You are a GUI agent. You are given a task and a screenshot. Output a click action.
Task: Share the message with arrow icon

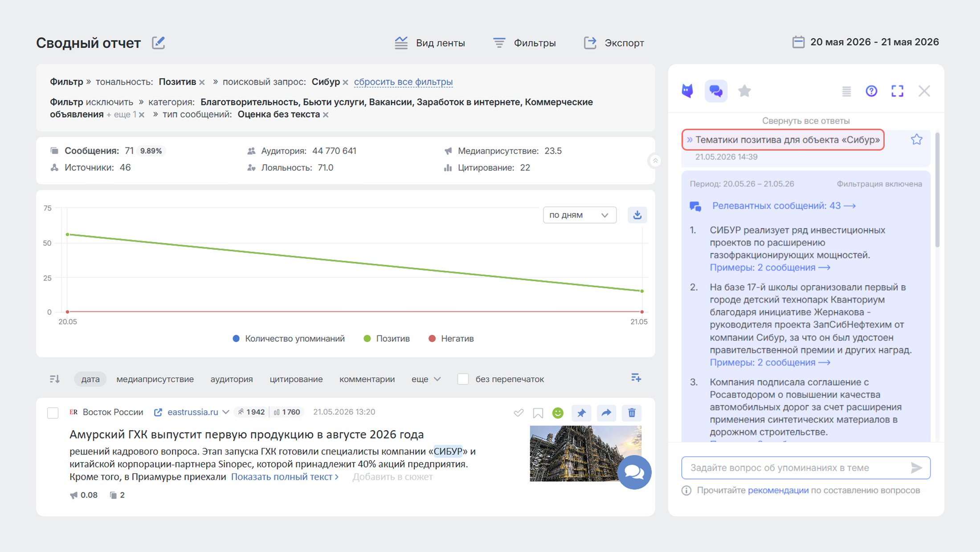[x=606, y=413]
